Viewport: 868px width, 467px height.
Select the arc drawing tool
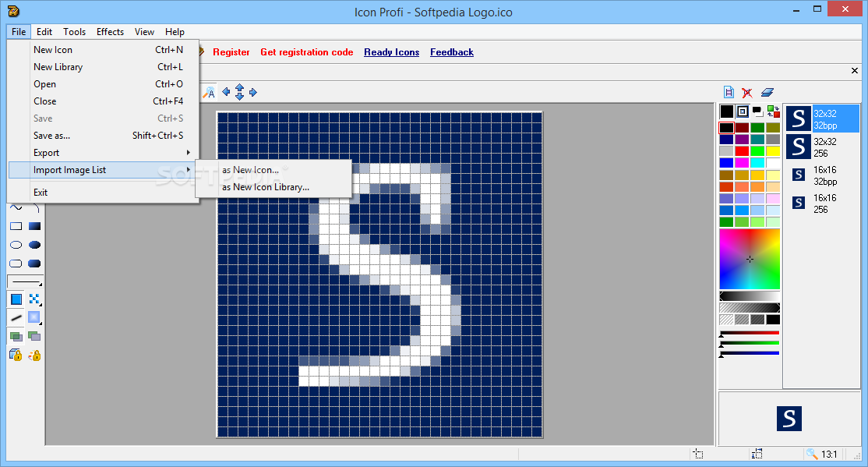35,207
